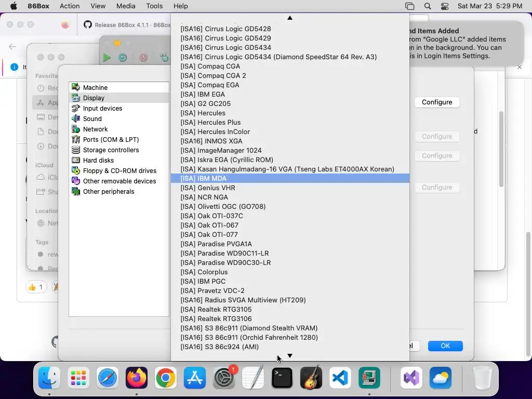The image size is (532, 399).
Task: Choose [ISA16] Cirrus Logic GD5429
Action: (x=290, y=38)
